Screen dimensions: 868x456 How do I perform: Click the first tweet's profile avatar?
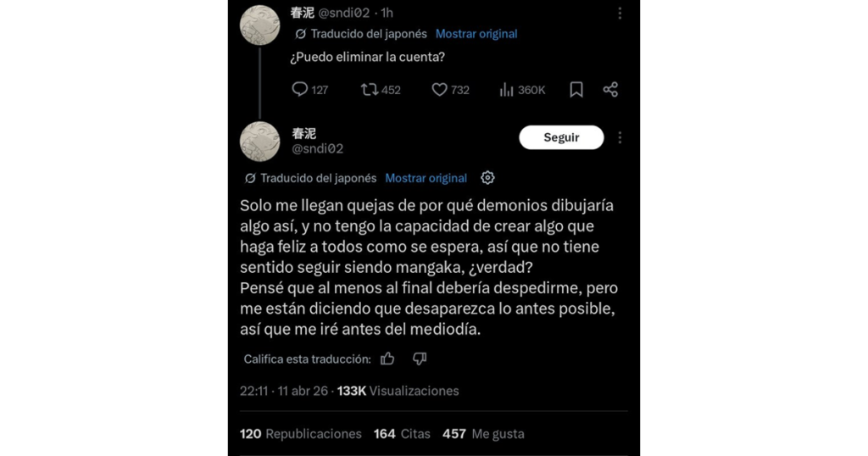[260, 25]
